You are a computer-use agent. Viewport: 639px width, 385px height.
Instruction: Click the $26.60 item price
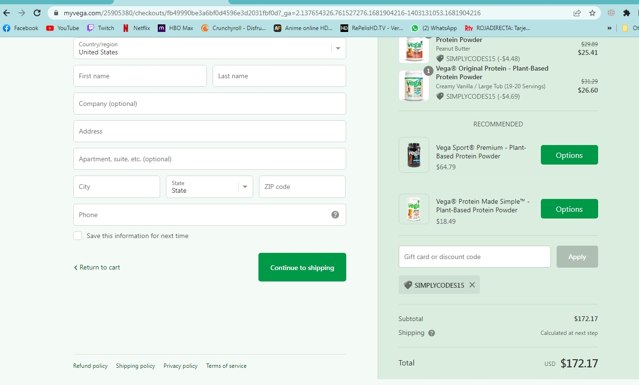588,90
